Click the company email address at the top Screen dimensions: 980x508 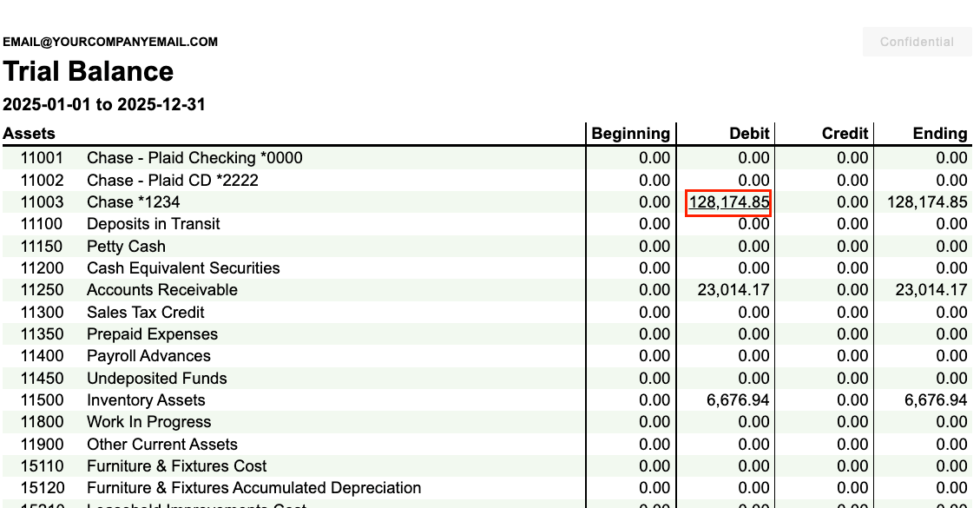[110, 42]
